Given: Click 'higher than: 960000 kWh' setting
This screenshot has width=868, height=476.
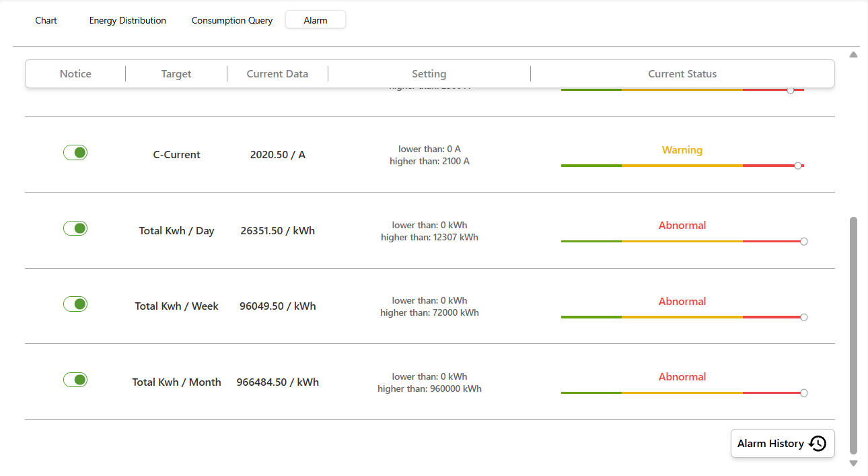Looking at the screenshot, I should coord(429,388).
